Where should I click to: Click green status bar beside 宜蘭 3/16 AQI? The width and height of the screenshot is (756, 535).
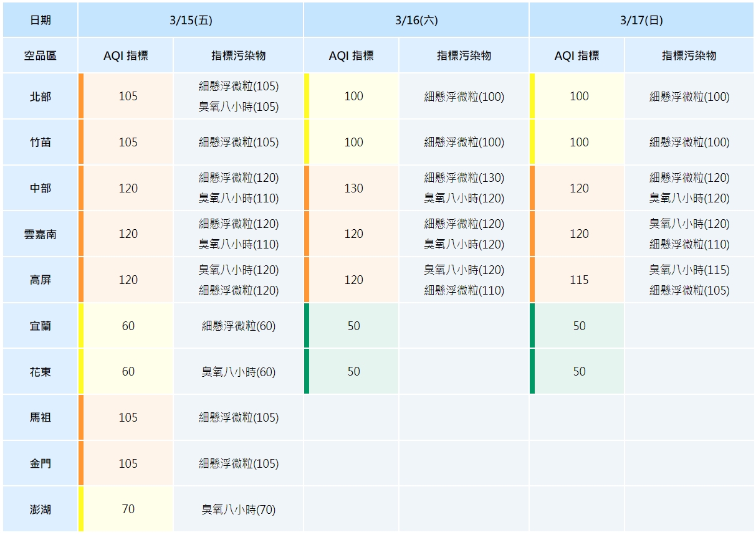pyautogui.click(x=307, y=326)
